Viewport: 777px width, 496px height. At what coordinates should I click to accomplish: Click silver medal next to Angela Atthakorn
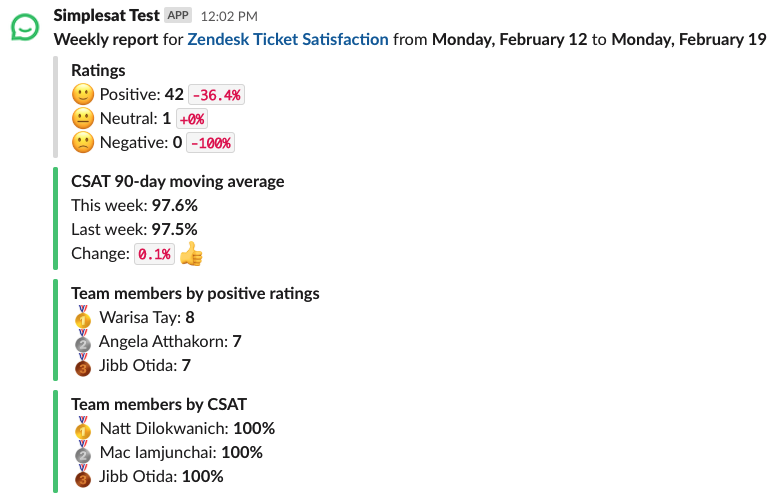pyautogui.click(x=83, y=341)
